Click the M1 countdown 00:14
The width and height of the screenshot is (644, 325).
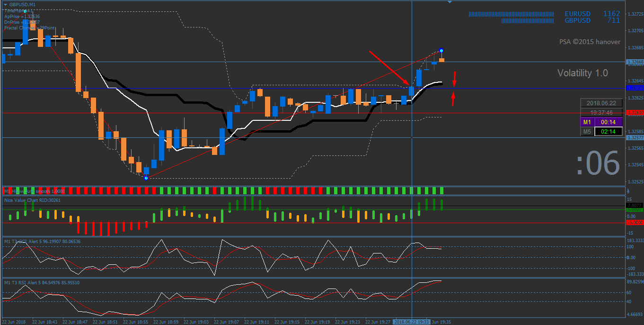[x=608, y=122]
